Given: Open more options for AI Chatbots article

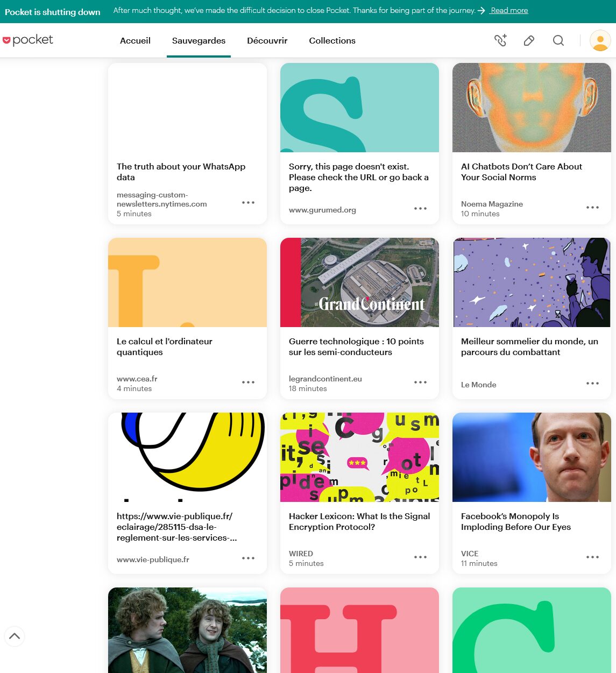Looking at the screenshot, I should click(592, 208).
